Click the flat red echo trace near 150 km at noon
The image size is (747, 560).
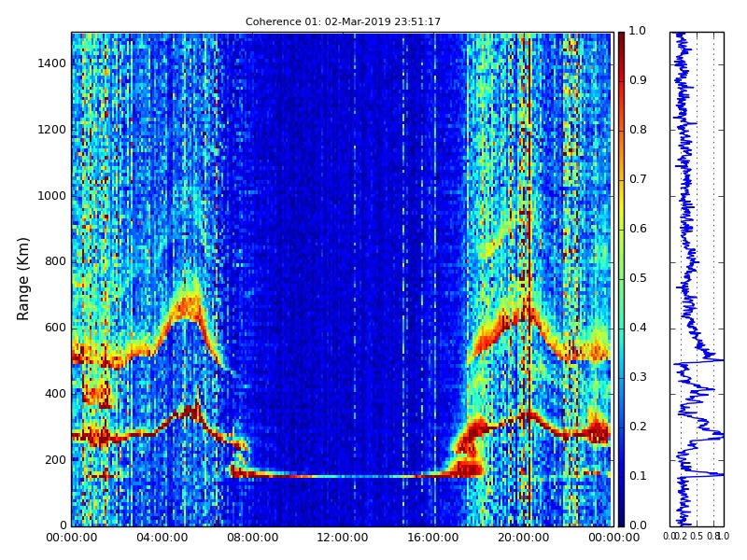pyautogui.click(x=343, y=476)
